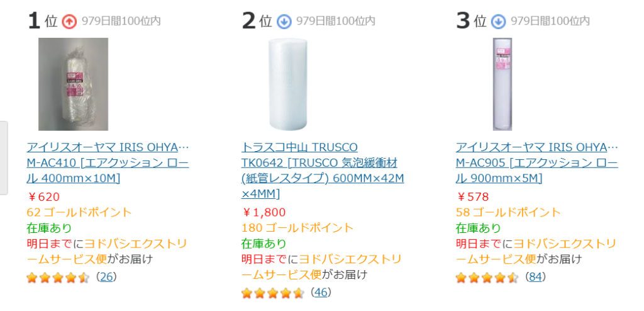Open the M-AC905 air cushion roll image

click(503, 84)
